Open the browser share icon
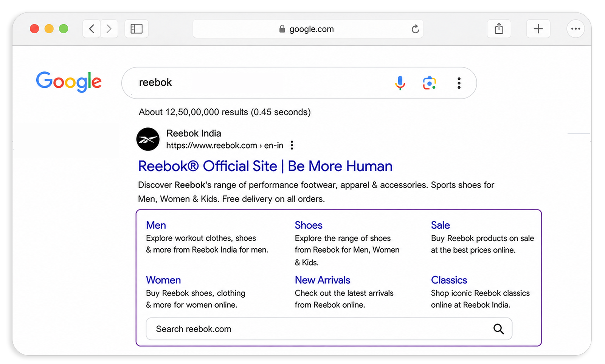 499,29
